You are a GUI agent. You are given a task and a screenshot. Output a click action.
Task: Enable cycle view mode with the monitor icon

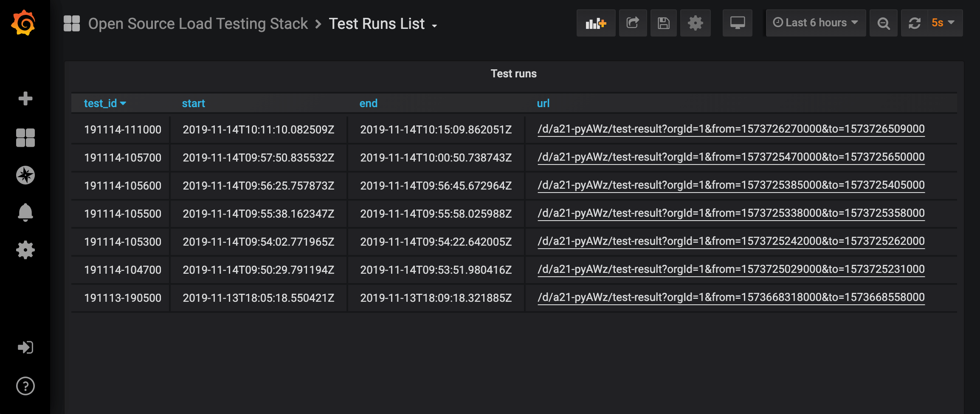click(x=737, y=23)
